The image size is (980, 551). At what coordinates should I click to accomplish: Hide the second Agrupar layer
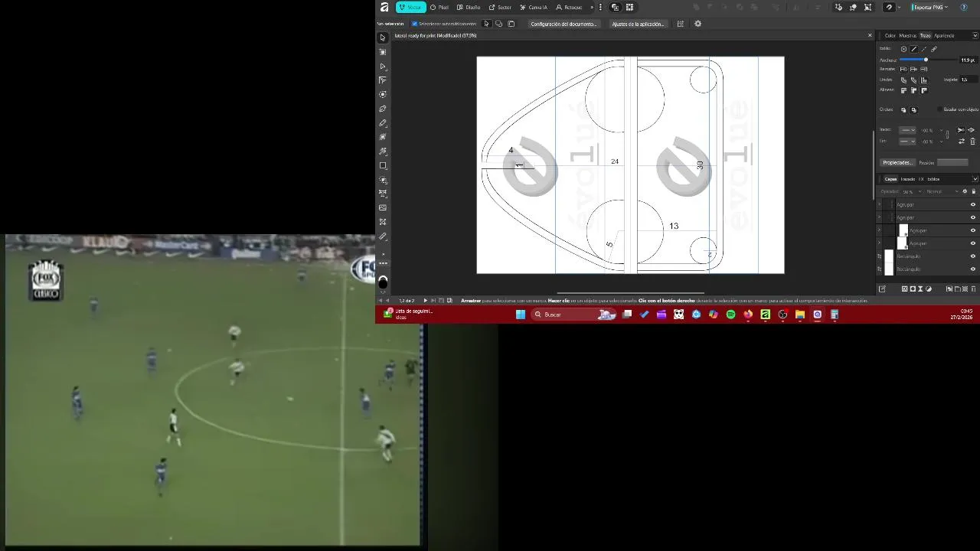point(973,217)
